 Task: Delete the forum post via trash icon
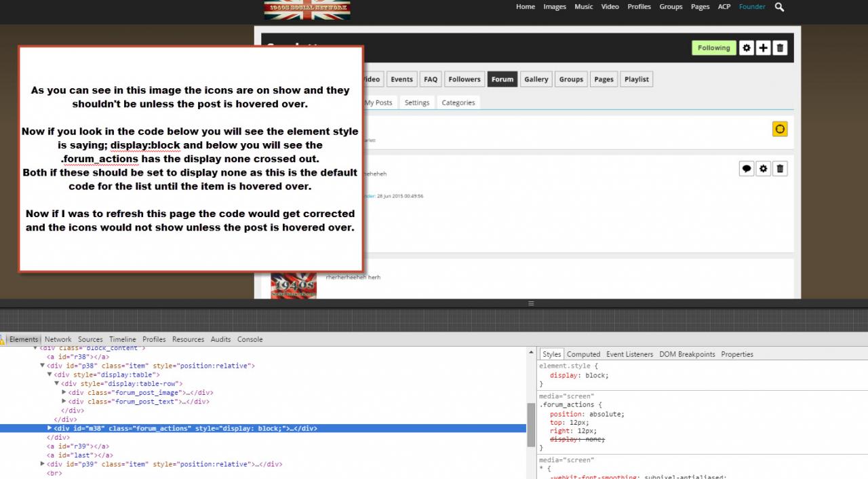click(781, 169)
